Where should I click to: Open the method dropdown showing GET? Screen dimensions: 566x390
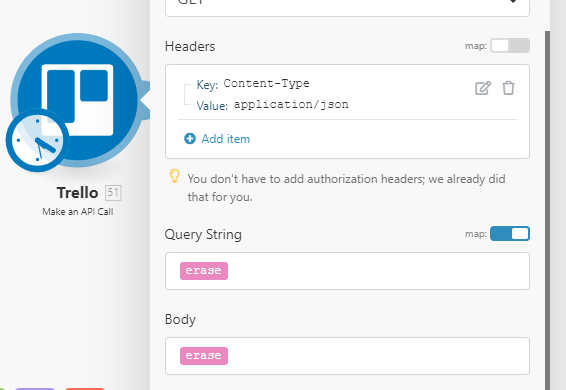[347, 7]
